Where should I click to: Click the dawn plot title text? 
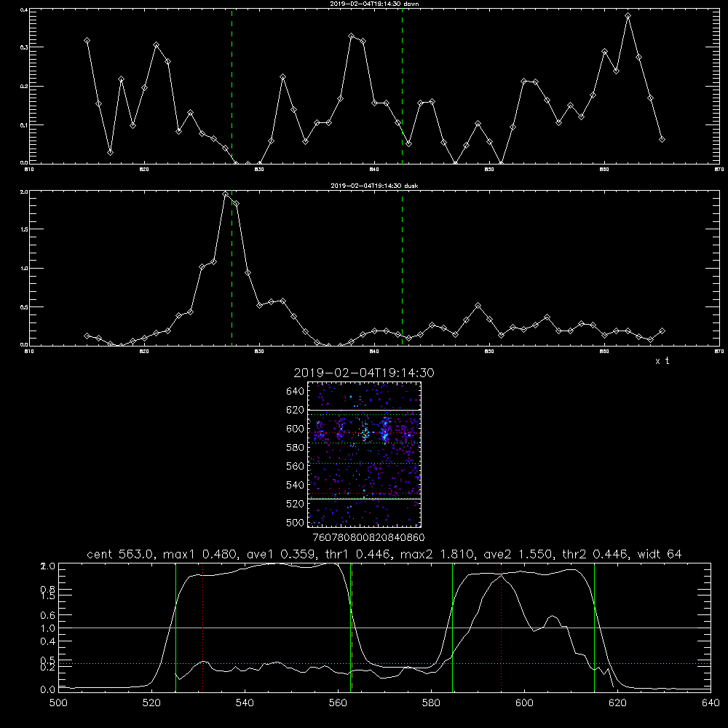pos(374,4)
